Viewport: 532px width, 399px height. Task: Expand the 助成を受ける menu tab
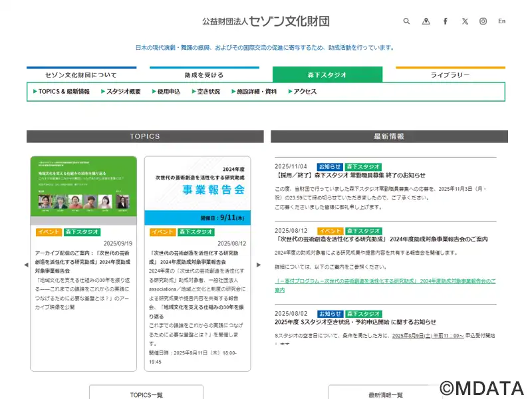tap(204, 75)
